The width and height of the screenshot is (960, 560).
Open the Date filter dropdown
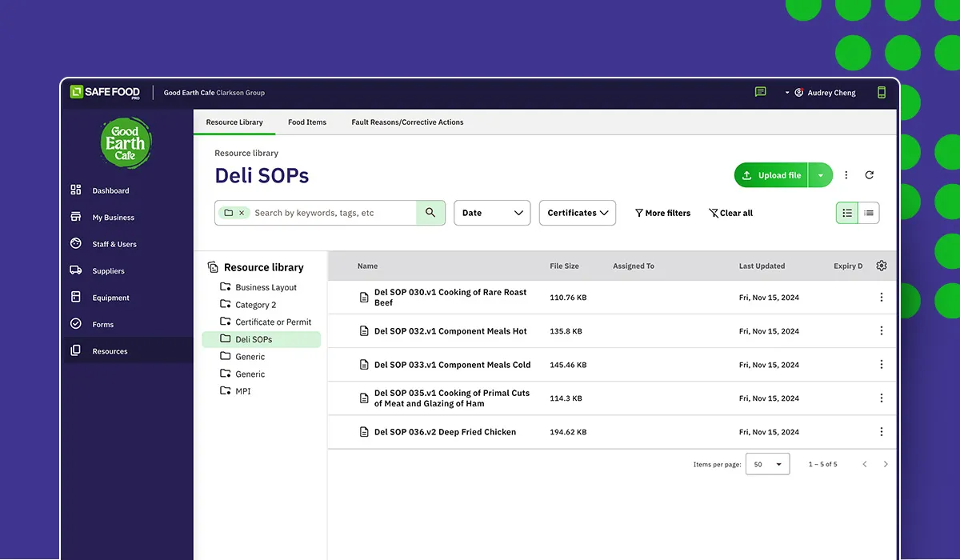(492, 213)
